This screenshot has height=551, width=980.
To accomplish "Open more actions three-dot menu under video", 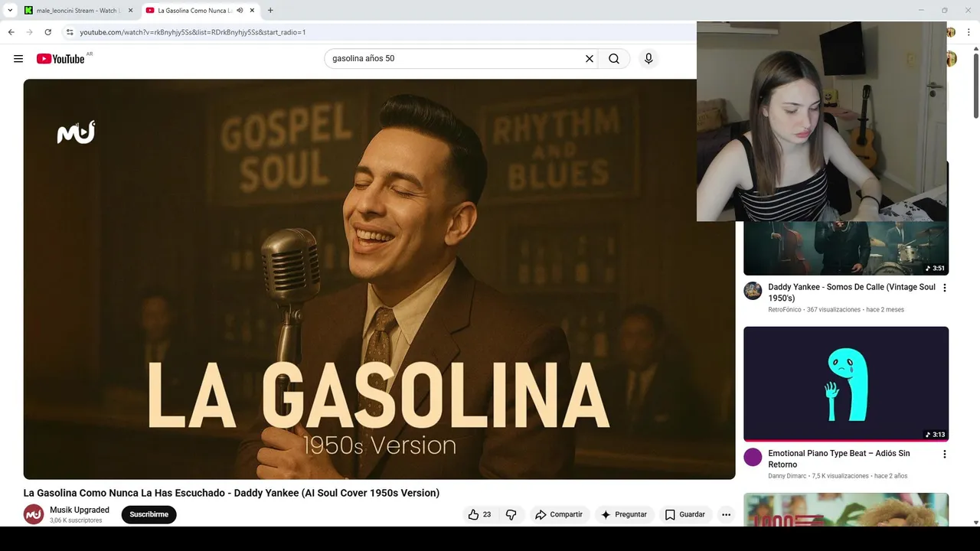I will 726,514.
